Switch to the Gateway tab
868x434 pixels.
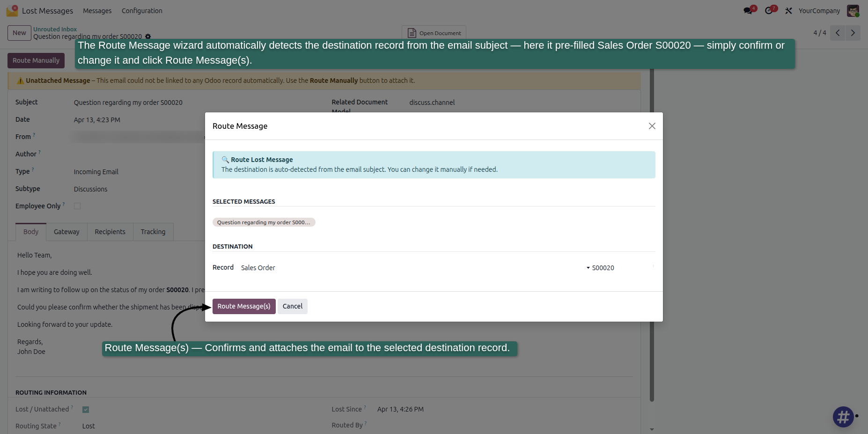click(x=66, y=232)
